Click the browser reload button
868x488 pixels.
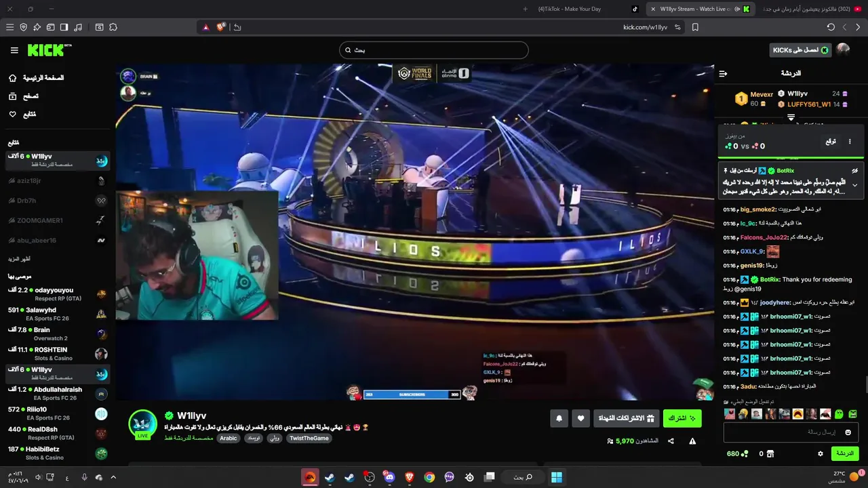[831, 27]
